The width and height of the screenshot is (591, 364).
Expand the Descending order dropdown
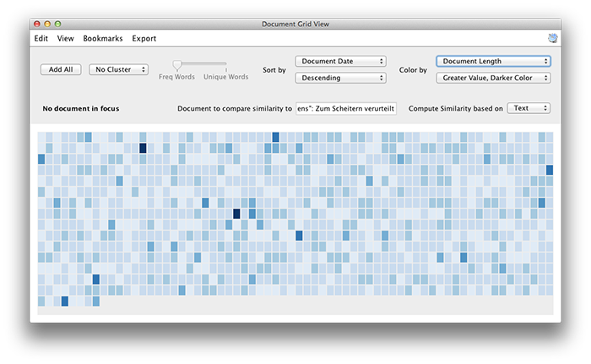coord(340,78)
